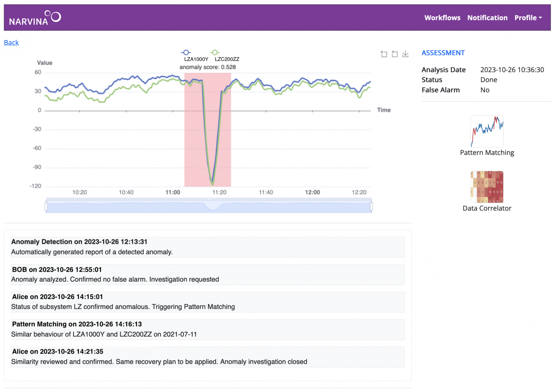Click the right handle of time range slider
This screenshot has width=558, height=392.
click(x=371, y=207)
